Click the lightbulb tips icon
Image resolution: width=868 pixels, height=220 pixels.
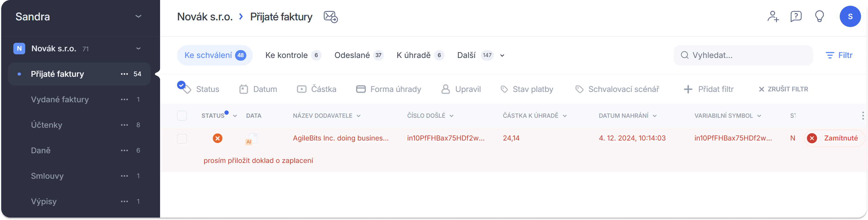click(819, 16)
